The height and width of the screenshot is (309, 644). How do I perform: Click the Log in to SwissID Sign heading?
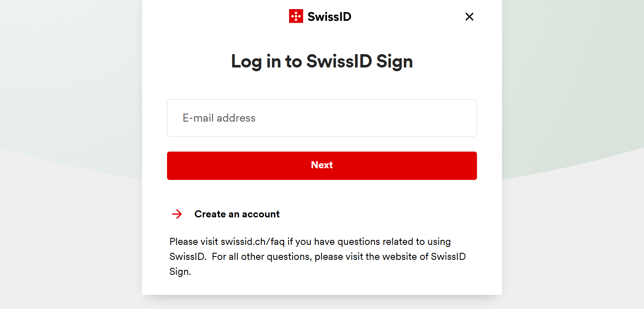[x=322, y=61]
